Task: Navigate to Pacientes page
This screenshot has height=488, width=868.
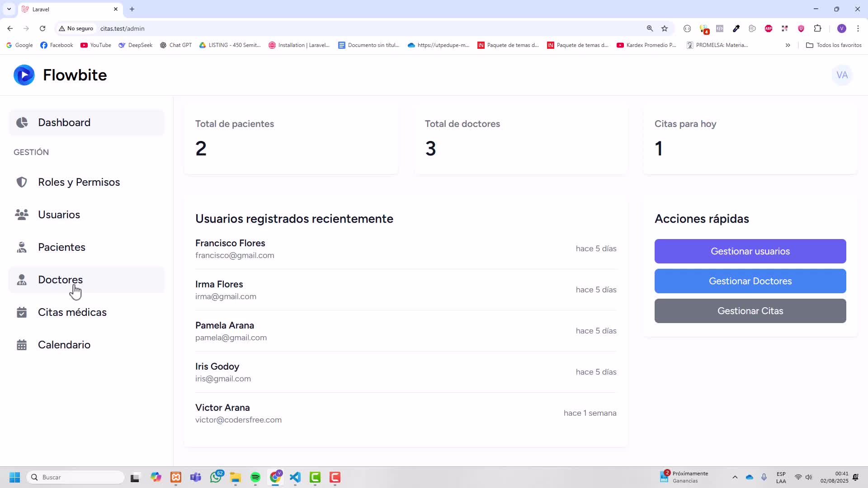Action: tap(87, 247)
